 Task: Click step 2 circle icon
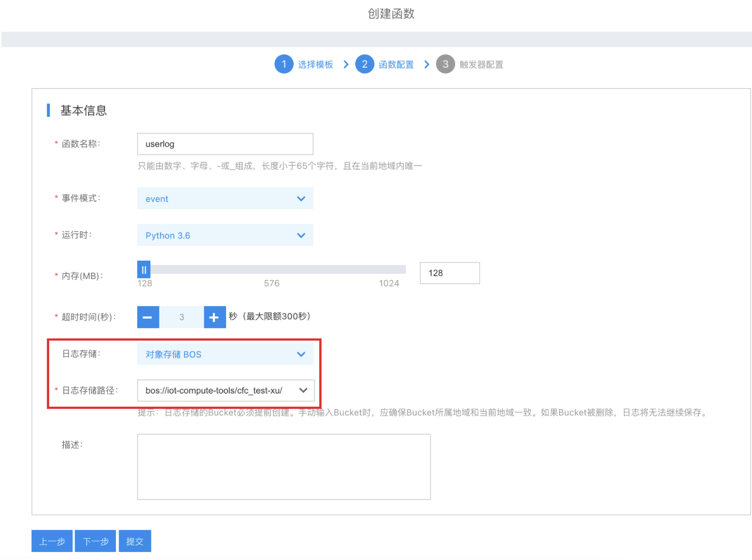tap(365, 64)
